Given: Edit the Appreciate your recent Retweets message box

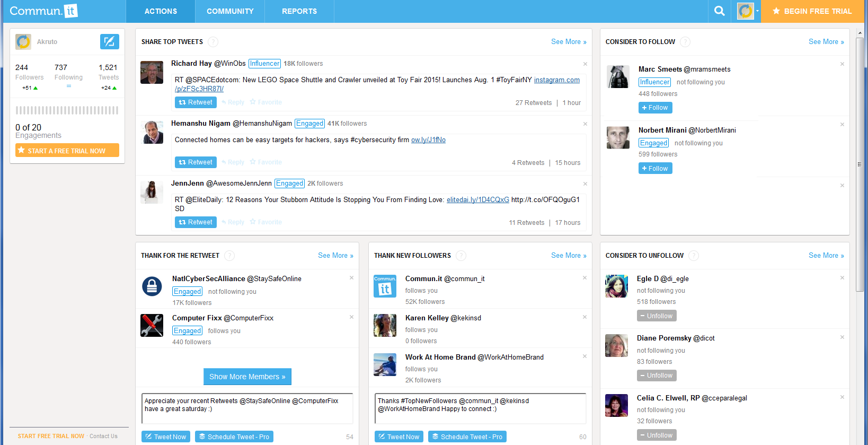Looking at the screenshot, I should coord(247,408).
